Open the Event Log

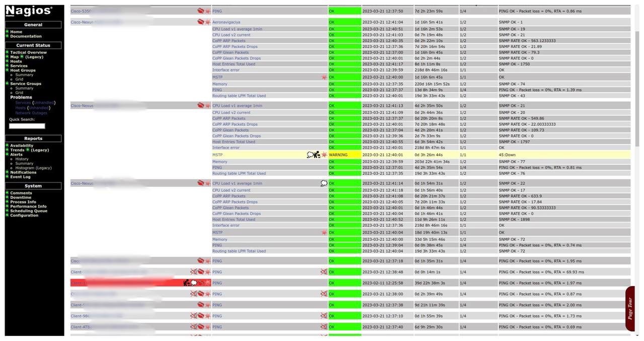point(20,177)
